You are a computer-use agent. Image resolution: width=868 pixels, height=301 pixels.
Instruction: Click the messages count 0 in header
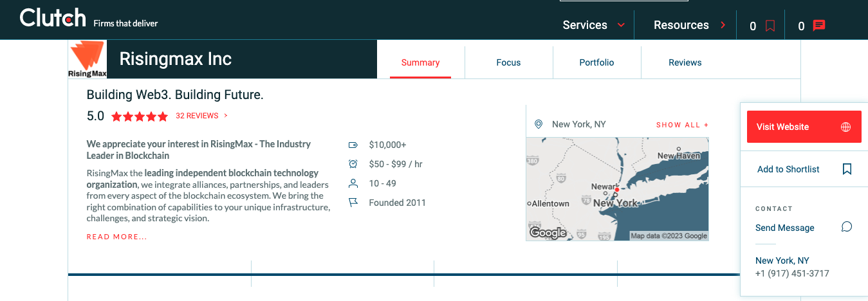[x=801, y=26]
